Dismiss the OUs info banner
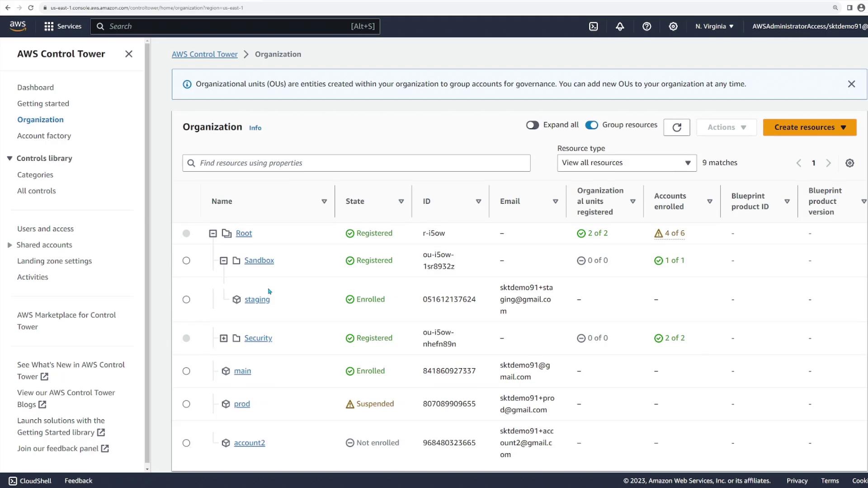This screenshot has width=868, height=488. point(851,84)
